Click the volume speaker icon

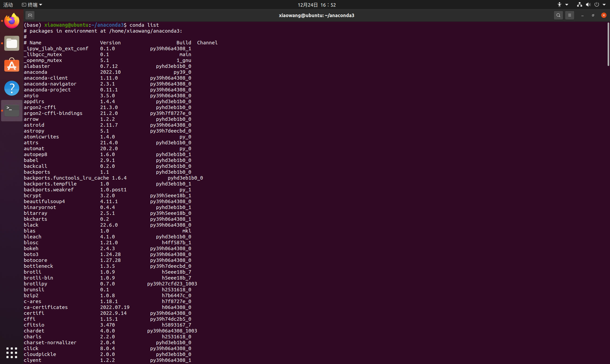click(588, 5)
